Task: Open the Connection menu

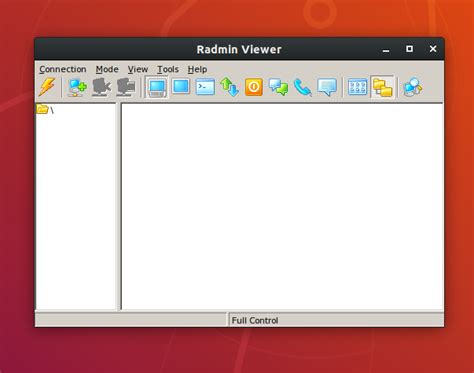Action: (x=63, y=69)
